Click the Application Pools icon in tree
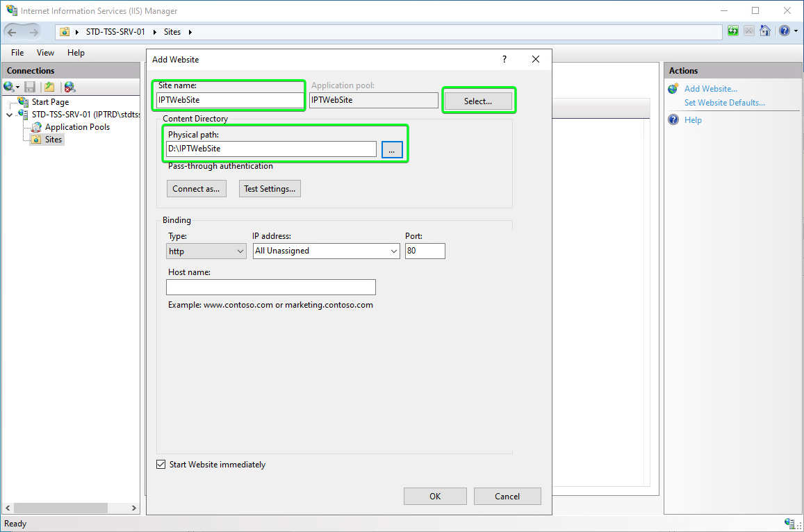Screen dimensions: 804x532 pyautogui.click(x=37, y=126)
